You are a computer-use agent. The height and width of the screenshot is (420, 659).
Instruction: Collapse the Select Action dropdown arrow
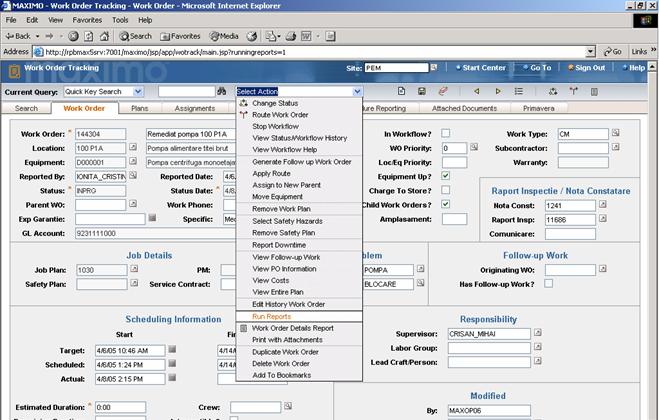coord(357,92)
